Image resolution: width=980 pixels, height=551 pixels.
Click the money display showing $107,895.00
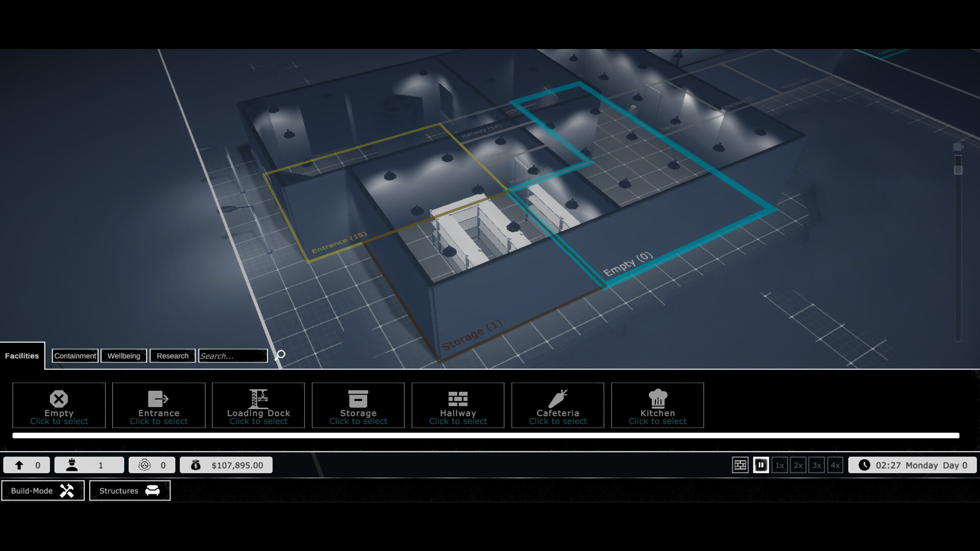point(226,465)
